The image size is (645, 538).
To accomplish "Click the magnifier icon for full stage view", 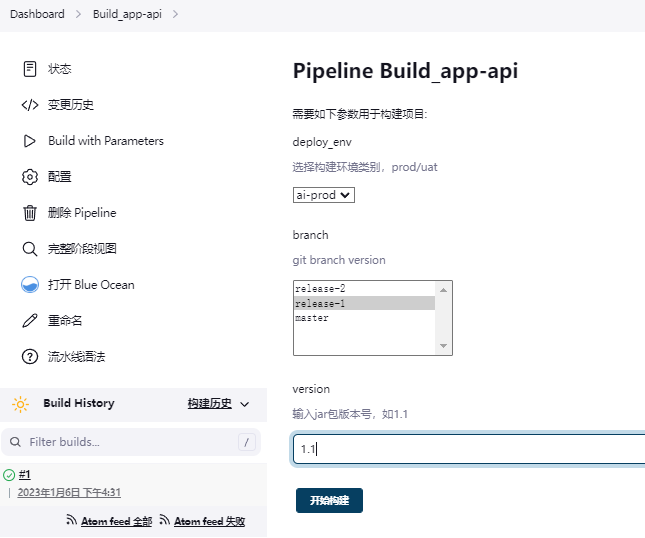I will pyautogui.click(x=30, y=249).
